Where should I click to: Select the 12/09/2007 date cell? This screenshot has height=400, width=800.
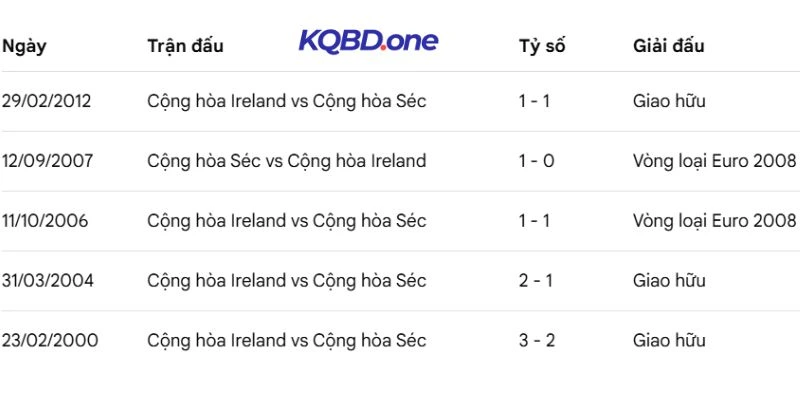48,161
